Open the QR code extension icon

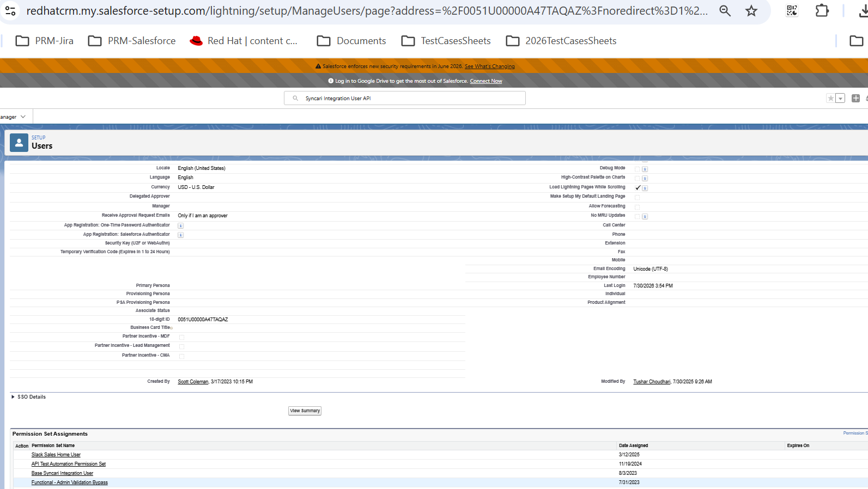point(792,11)
